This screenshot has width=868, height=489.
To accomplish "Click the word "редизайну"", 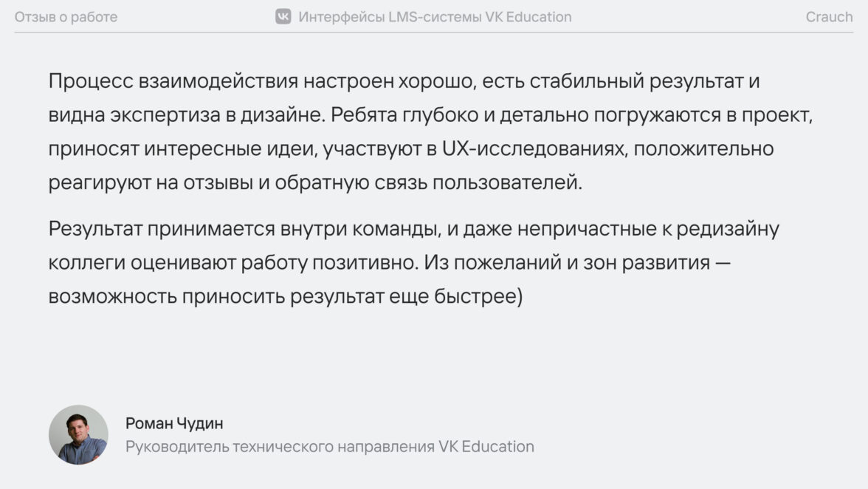I will pyautogui.click(x=726, y=229).
